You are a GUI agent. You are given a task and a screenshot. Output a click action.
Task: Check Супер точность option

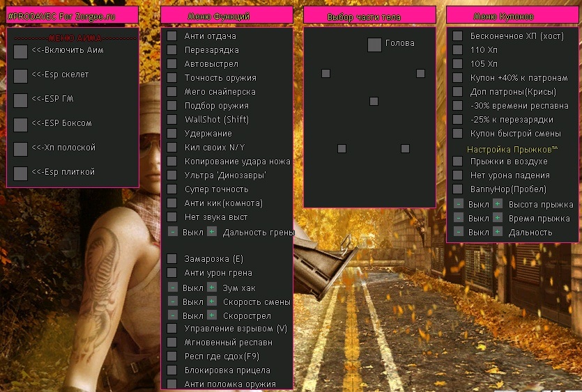click(172, 189)
